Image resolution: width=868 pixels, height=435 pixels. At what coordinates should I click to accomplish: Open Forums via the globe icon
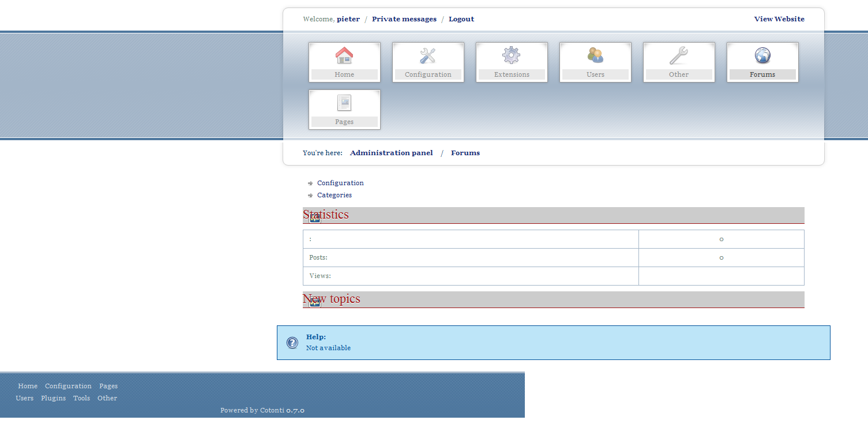[x=762, y=56]
